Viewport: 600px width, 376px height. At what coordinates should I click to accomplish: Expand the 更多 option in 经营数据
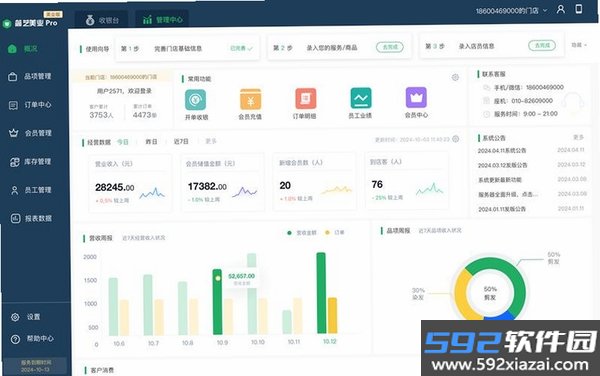[x=211, y=141]
